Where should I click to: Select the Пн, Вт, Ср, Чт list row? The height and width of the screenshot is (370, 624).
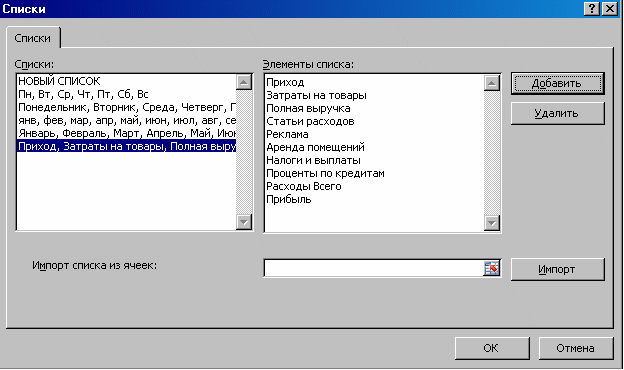(127, 94)
